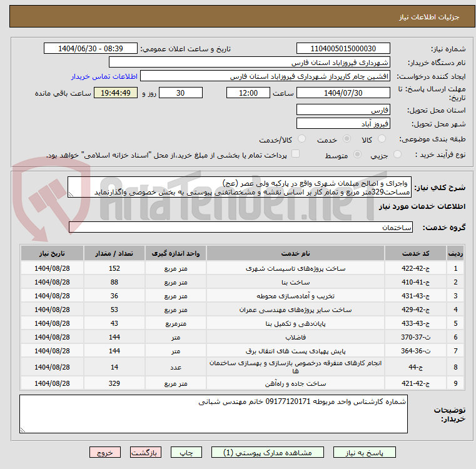
Task: Click service name ساخت پروژه‌های تاسیسات شهری
Action: coord(295,269)
